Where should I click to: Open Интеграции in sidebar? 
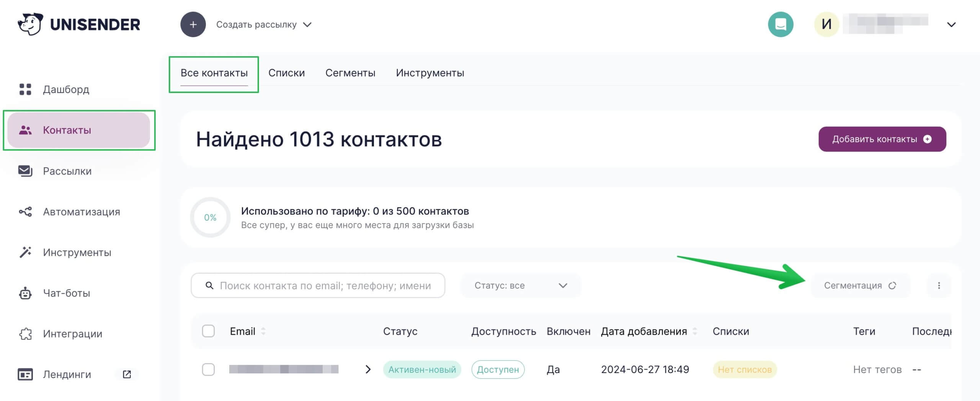pos(72,334)
